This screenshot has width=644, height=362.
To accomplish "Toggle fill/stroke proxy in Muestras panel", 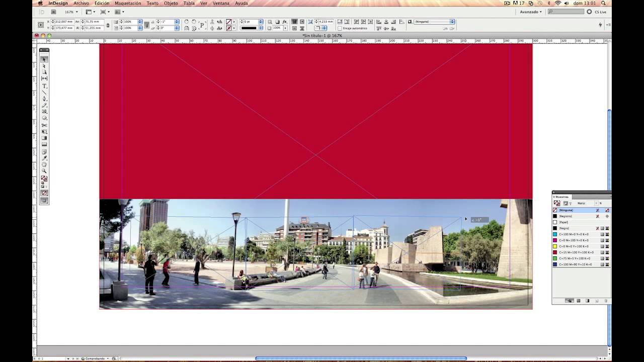I will (x=557, y=203).
